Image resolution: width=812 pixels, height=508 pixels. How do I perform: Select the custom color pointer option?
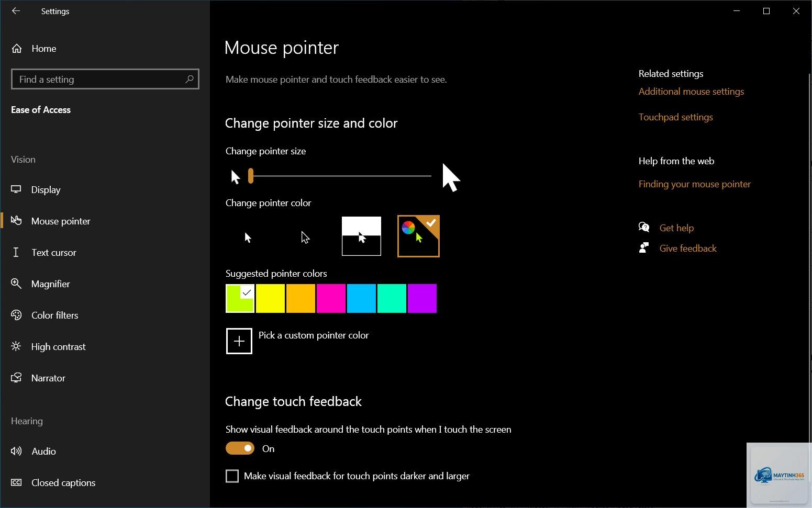tap(418, 236)
